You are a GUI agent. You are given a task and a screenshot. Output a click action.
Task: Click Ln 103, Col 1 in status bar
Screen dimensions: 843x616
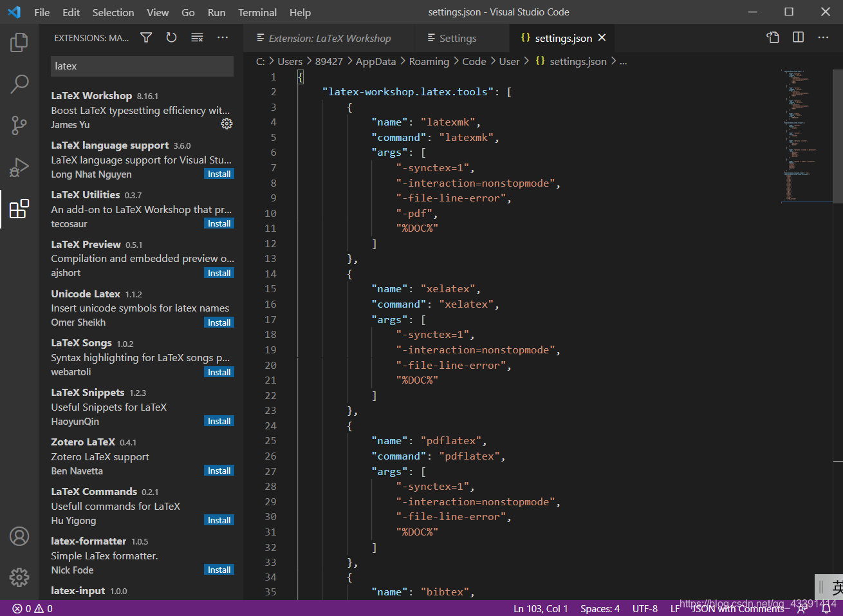[x=541, y=608]
